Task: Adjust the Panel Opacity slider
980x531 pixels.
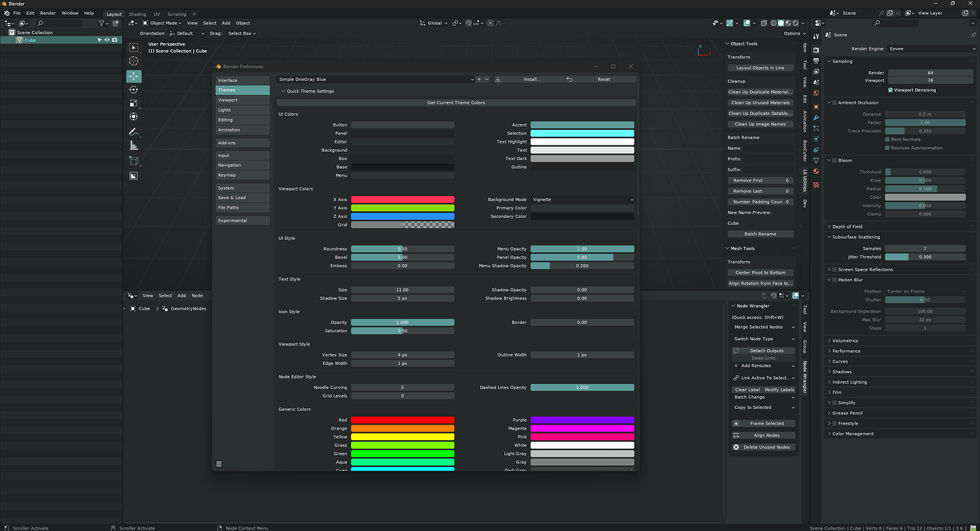Action: click(x=582, y=258)
